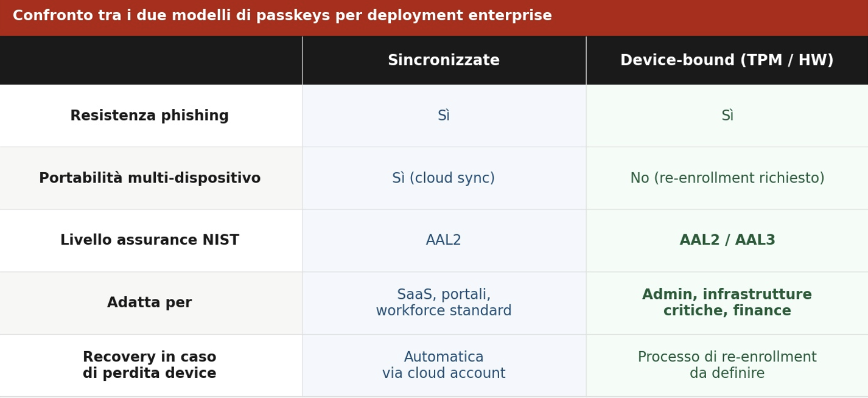Screen dimensions: 868x398
Task: Click the AAL2 cell in Sincronizzate column
Action: [443, 240]
